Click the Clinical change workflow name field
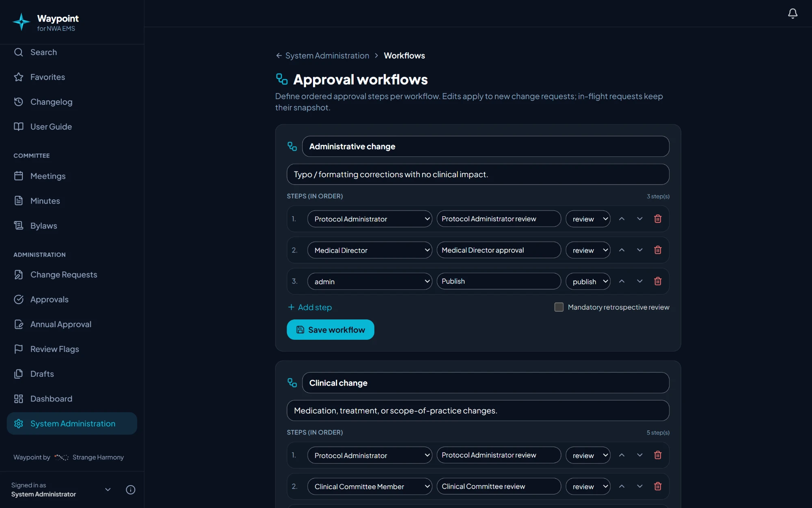 [486, 383]
